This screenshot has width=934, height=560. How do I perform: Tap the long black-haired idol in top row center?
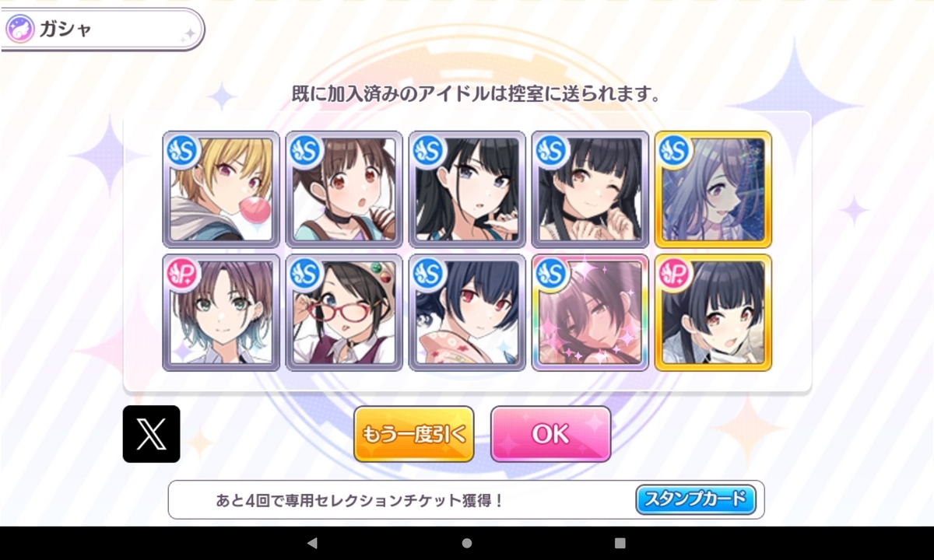(467, 189)
